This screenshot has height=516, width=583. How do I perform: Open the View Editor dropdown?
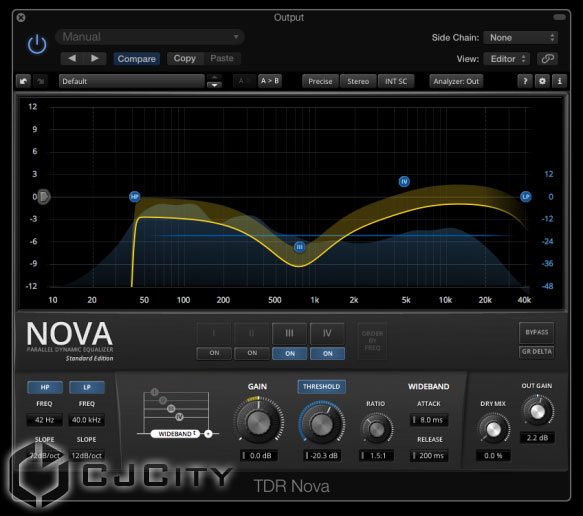[506, 59]
